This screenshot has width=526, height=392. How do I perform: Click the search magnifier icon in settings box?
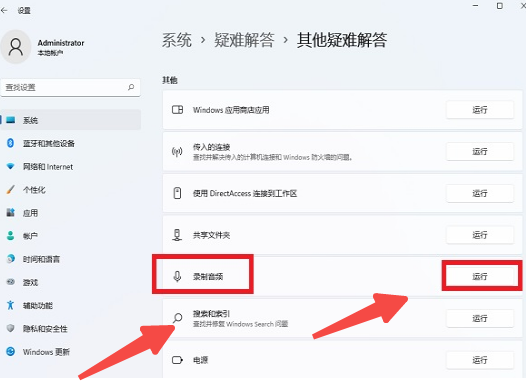[x=131, y=87]
